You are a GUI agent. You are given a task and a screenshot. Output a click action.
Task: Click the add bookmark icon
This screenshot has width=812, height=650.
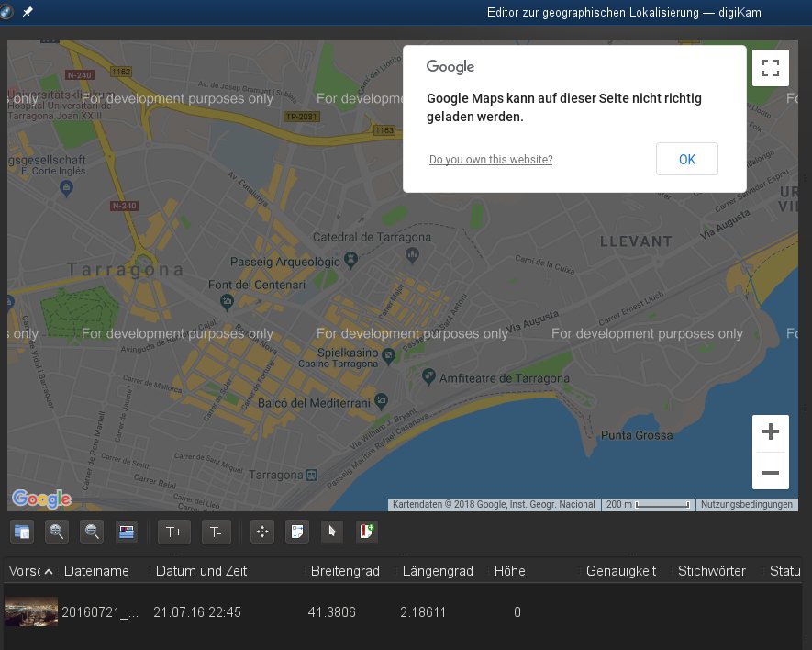pos(367,531)
